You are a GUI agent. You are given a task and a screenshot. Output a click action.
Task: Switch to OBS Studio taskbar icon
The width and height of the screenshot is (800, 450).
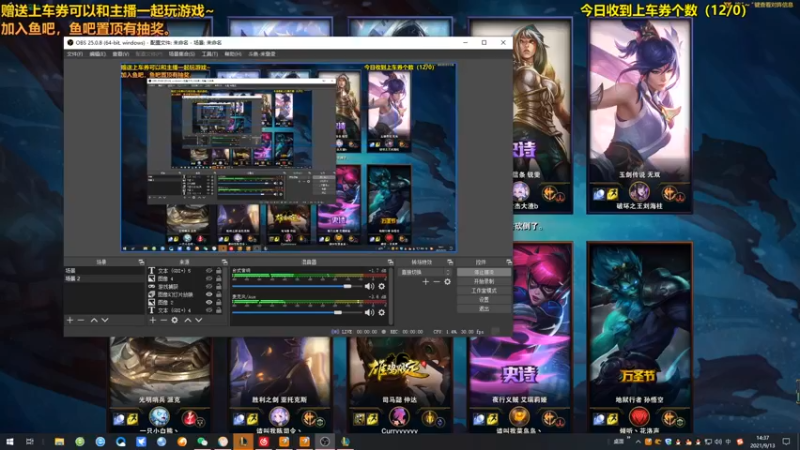click(324, 441)
